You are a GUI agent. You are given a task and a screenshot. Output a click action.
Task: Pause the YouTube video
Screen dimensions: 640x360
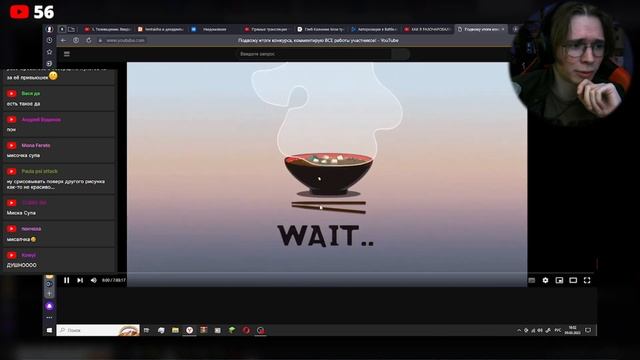pos(67,280)
